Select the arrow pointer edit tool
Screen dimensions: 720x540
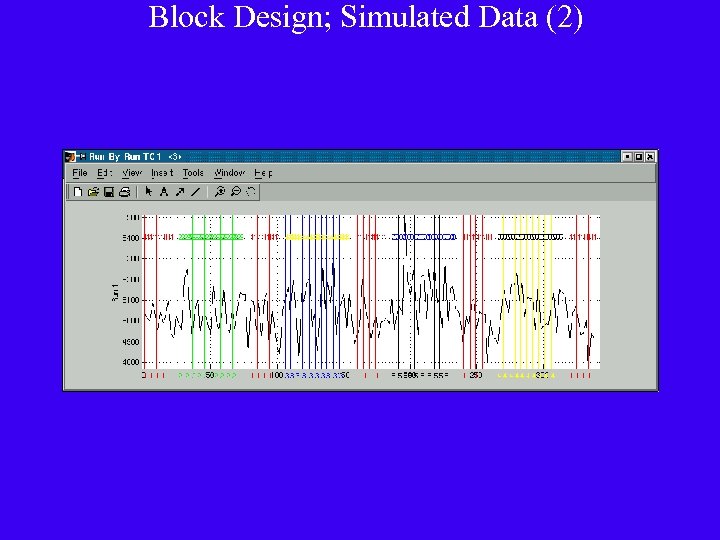coord(148,192)
